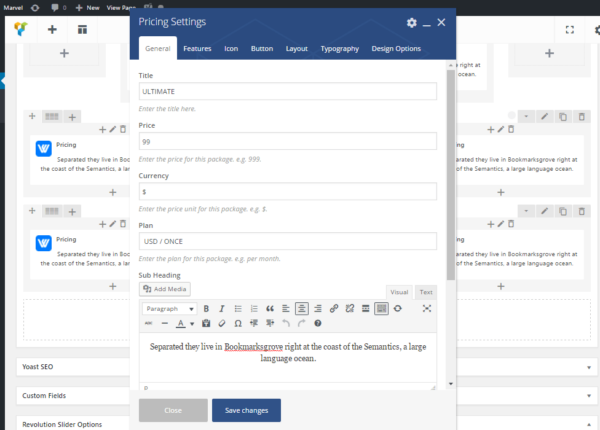The image size is (600, 430).
Task: Insert a blockquote in Sub Heading
Action: pos(270,309)
